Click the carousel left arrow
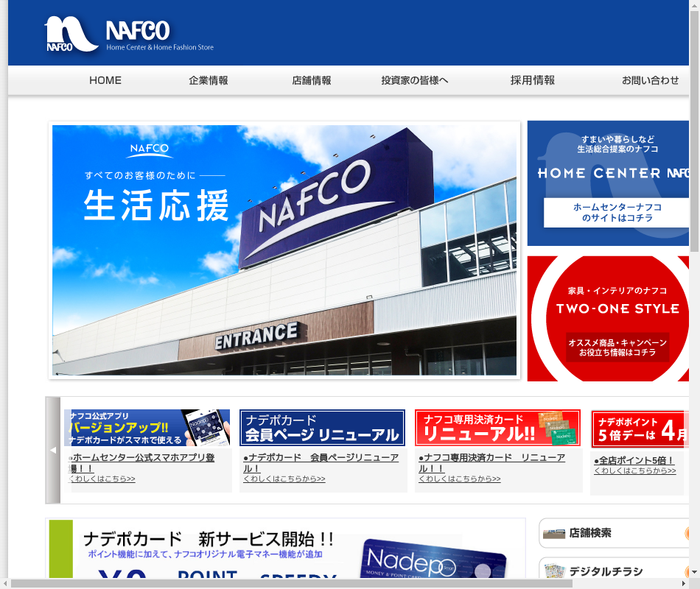The width and height of the screenshot is (700, 589). (53, 451)
